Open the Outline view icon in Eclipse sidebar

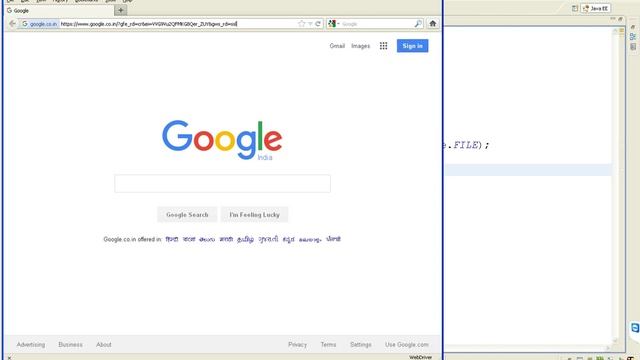(633, 37)
